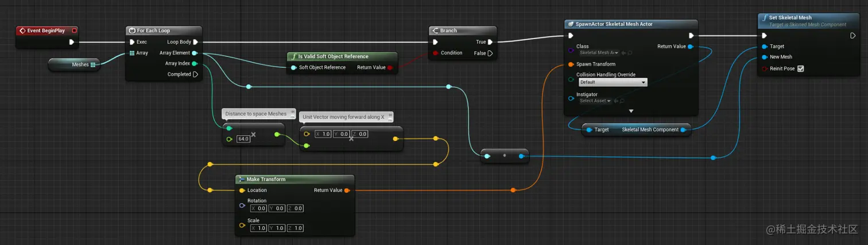The height and width of the screenshot is (245, 868).
Task: Click the Scale X value field
Action: pos(258,228)
